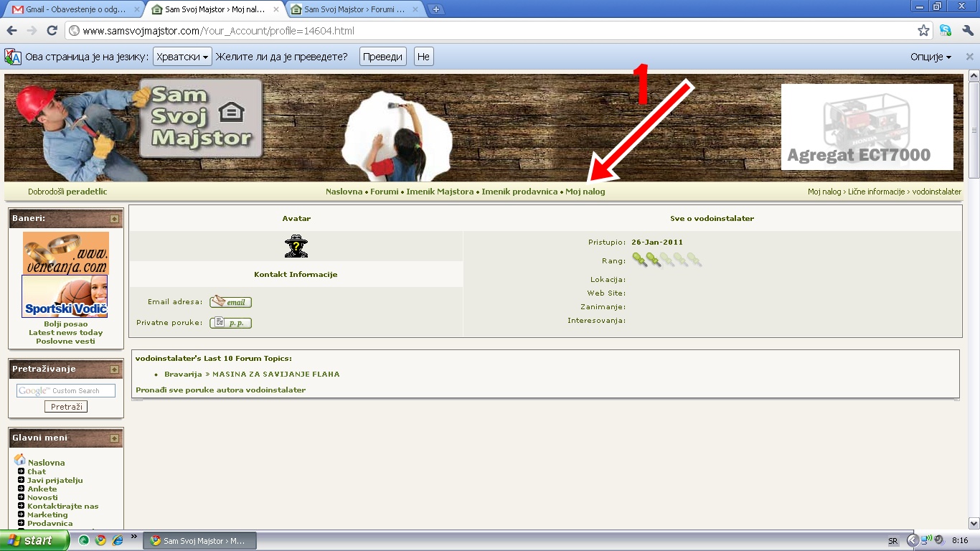Click the Преведи translate button
Viewport: 980px width, 551px height.
coord(382,57)
